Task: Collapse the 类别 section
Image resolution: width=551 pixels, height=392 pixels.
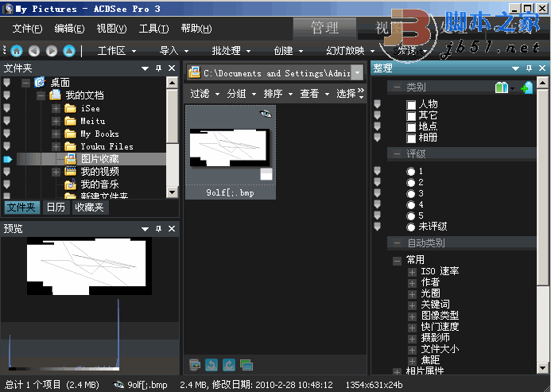Action: pos(397,87)
